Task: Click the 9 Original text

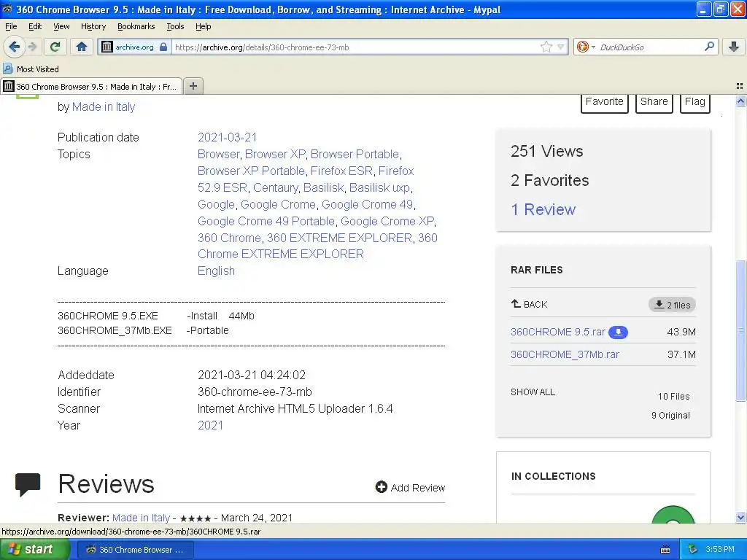Action: click(x=670, y=415)
